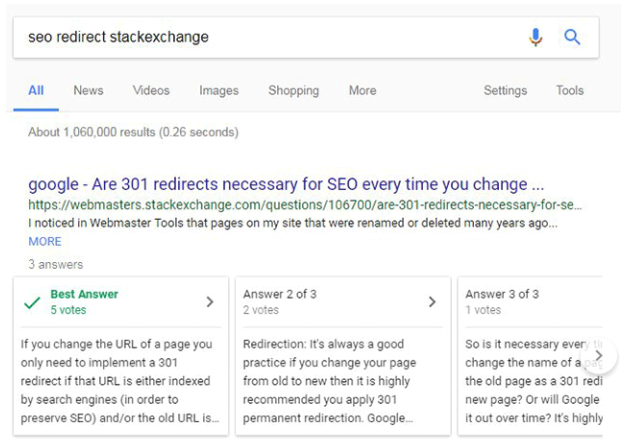631x447 pixels.
Task: Switch to the Videos tab
Action: [x=151, y=90]
